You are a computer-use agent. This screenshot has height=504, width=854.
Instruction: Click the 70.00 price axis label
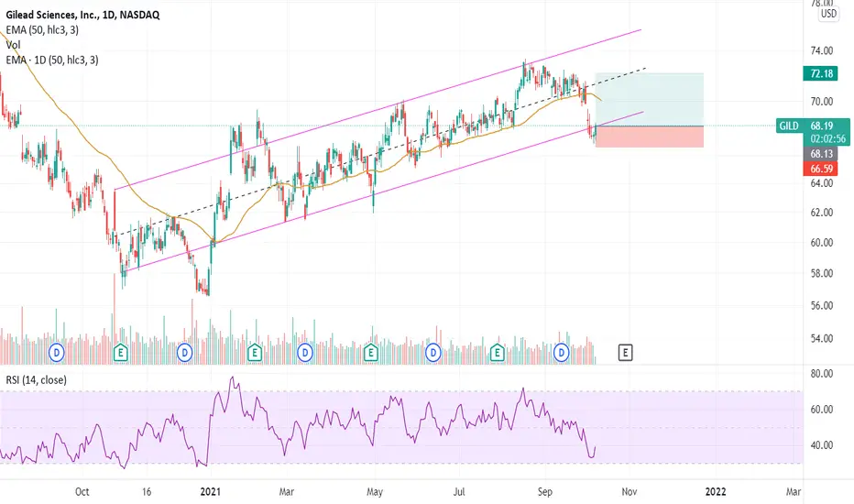(x=821, y=102)
